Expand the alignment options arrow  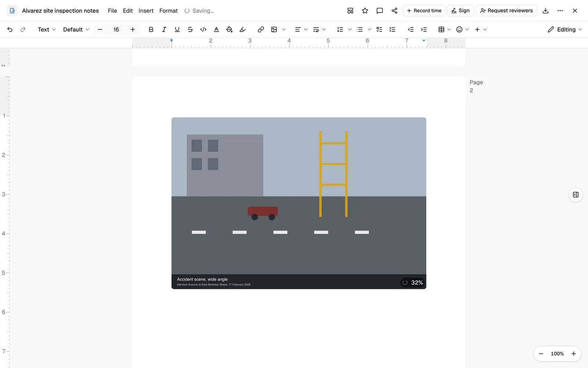(306, 29)
